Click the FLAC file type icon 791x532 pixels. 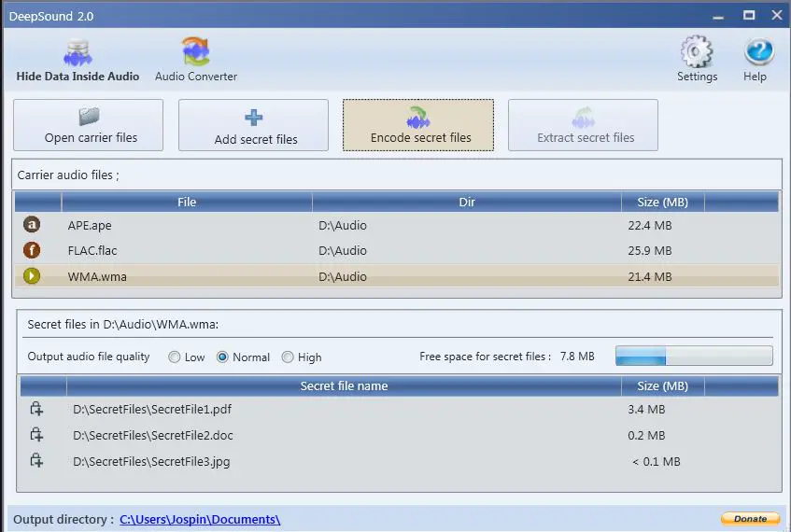32,250
